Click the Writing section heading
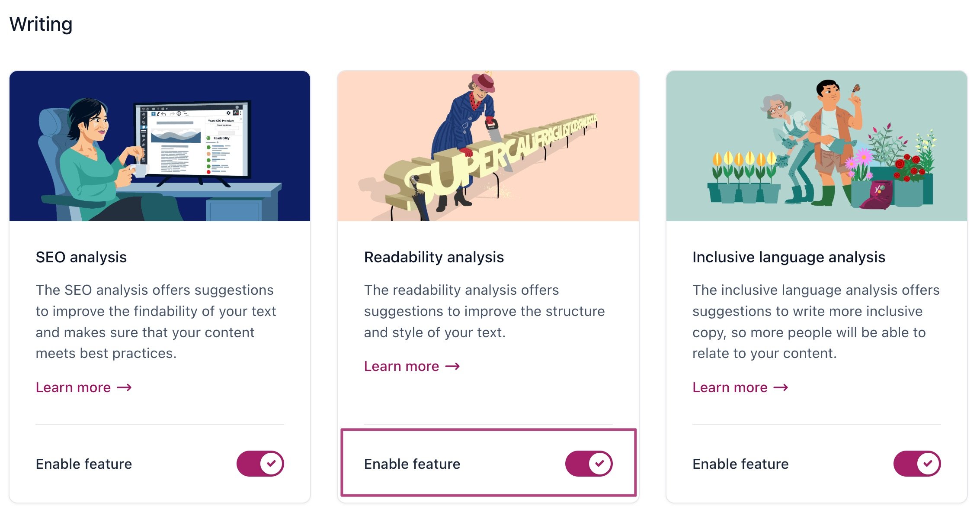 point(41,24)
